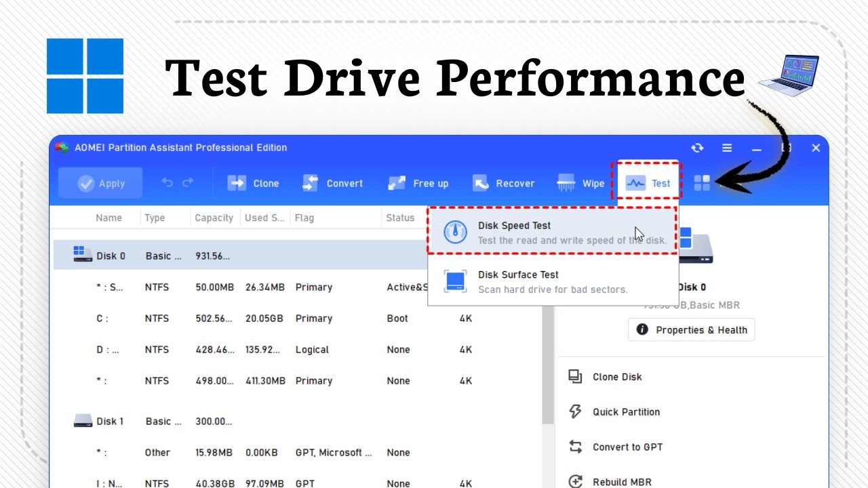868x488 pixels.
Task: Open the Convert tool menu
Action: tap(332, 183)
